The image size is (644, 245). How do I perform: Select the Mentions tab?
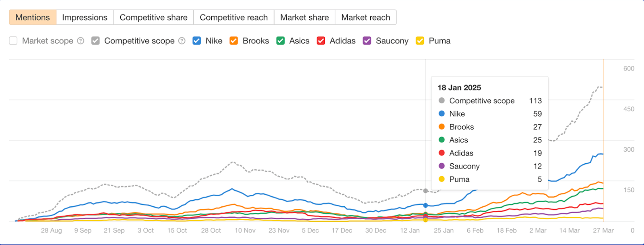click(x=33, y=17)
